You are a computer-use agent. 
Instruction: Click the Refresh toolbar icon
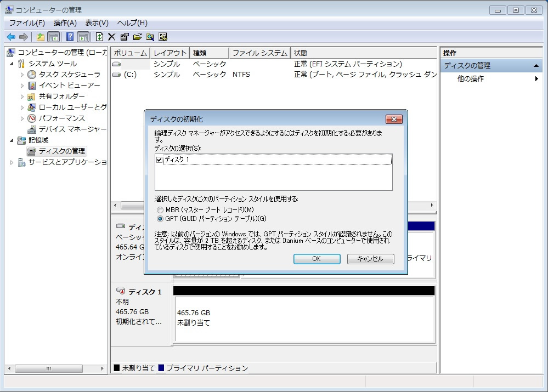coord(100,37)
